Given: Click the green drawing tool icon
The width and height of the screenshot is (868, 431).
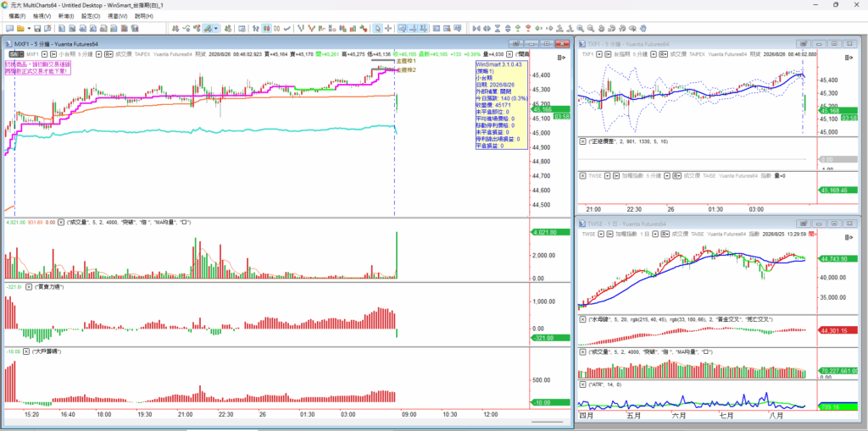Looking at the screenshot, I should point(206,28).
